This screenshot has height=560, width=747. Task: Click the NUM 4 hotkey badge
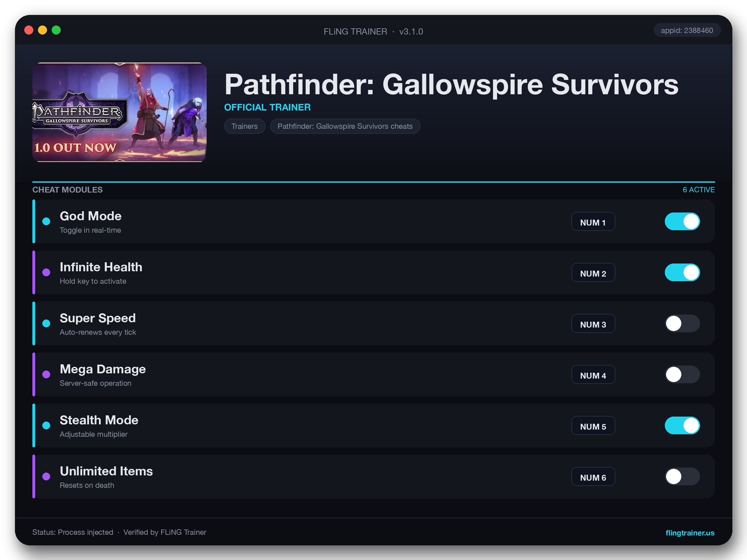[593, 375]
